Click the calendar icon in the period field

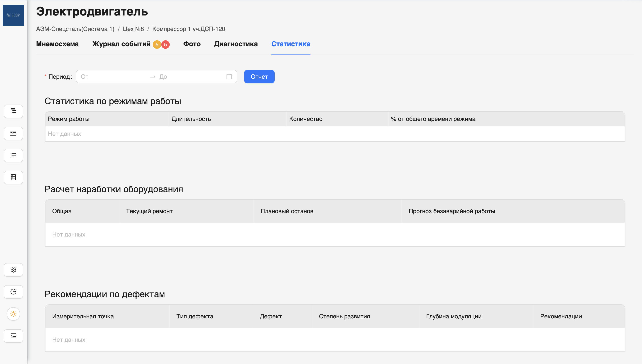click(x=229, y=77)
